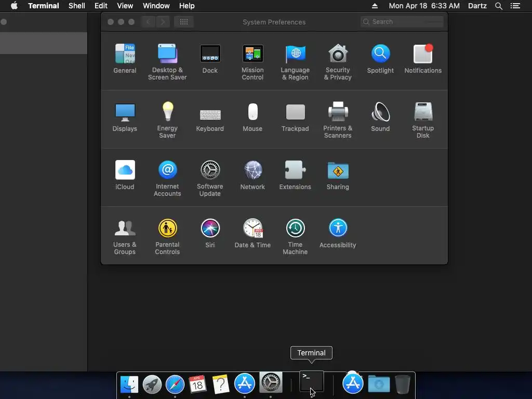Open the Network preferences pane
Image resolution: width=532 pixels, height=399 pixels.
tap(252, 175)
